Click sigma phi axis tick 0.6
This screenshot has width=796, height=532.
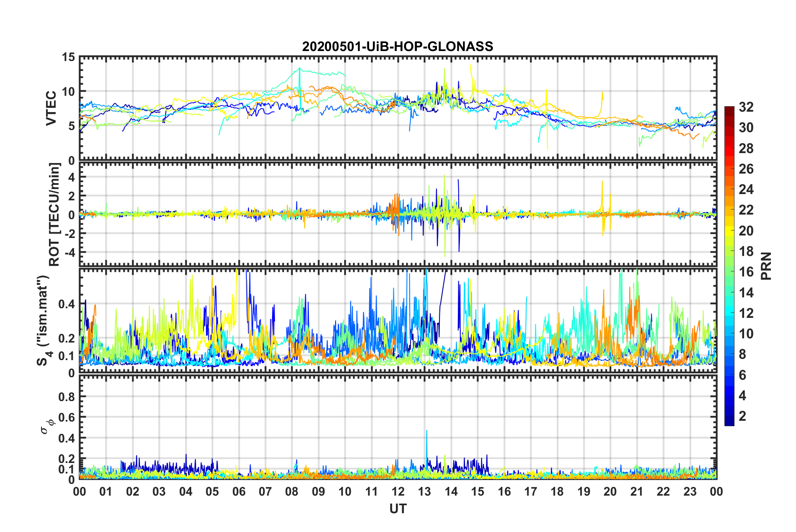tap(67, 417)
